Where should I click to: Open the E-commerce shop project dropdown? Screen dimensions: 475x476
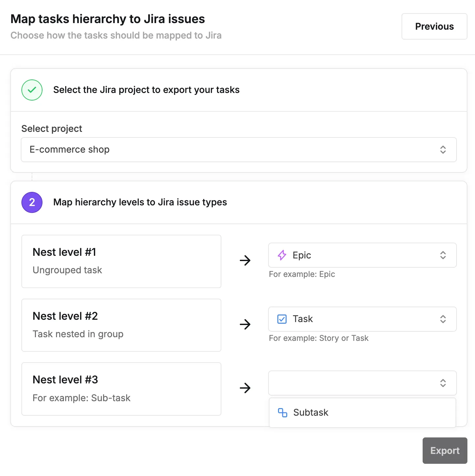238,150
